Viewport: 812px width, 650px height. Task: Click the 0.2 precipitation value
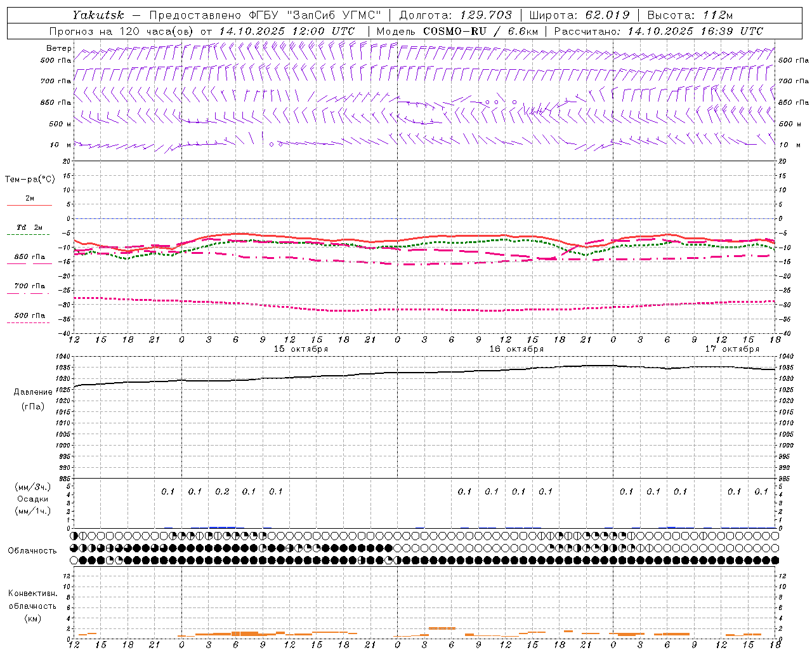pos(222,491)
